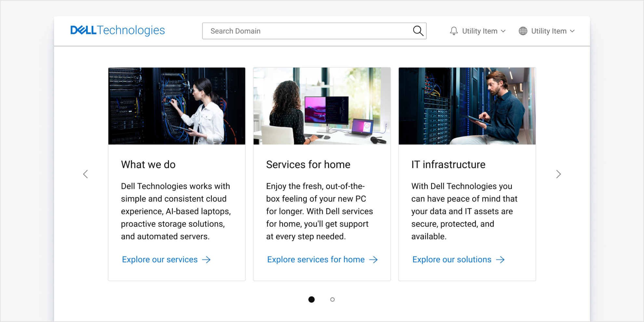The width and height of the screenshot is (644, 322).
Task: Click the arrow icon beside Explore our solutions
Action: [500, 260]
